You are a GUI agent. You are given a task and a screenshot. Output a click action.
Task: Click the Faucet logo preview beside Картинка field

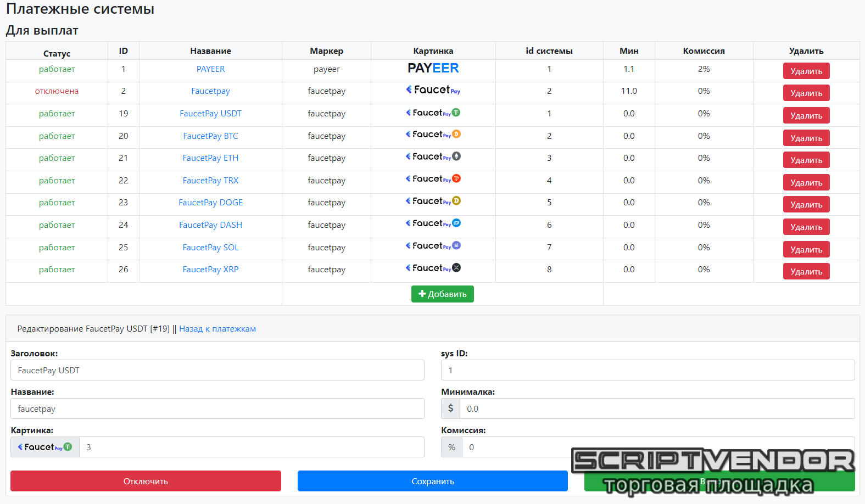(x=45, y=447)
